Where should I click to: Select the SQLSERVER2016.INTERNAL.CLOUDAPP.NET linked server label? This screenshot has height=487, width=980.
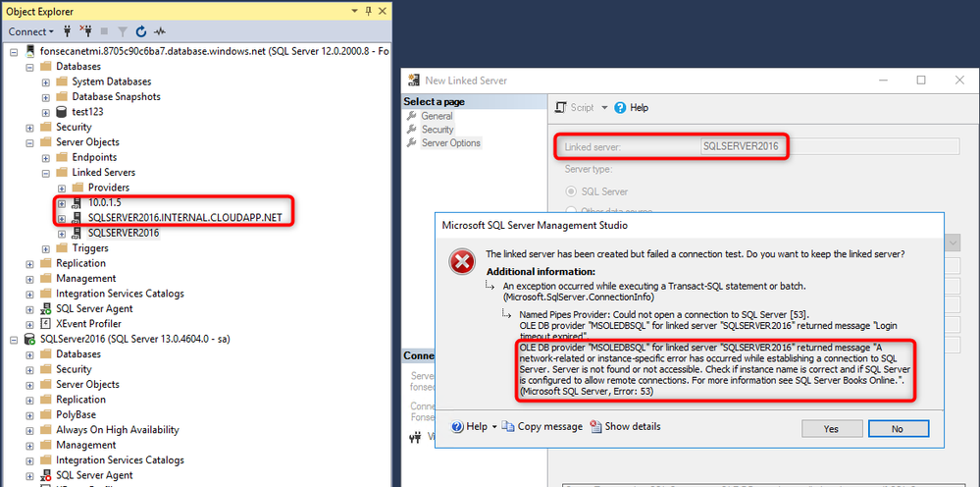pos(185,218)
